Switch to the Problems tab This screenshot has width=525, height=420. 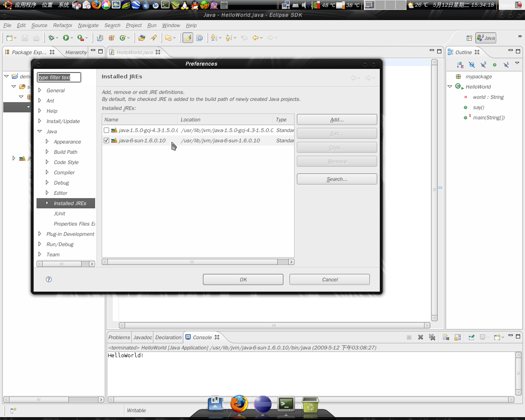tap(119, 337)
